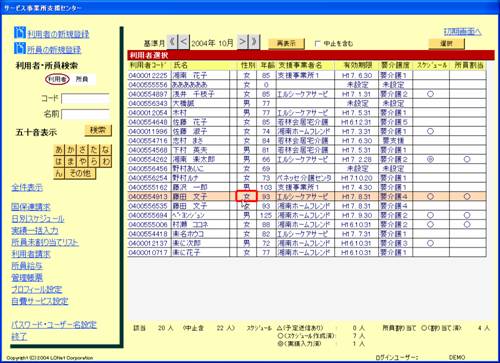Select user code 0400555694 cell
Image resolution: width=500 pixels, height=363 pixels.
tap(148, 215)
